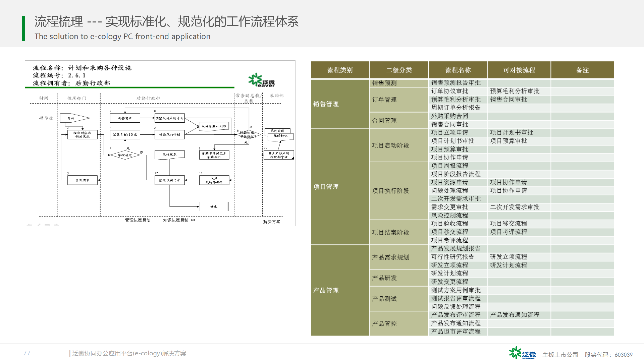Click the Weaver logo inside the flowchart image
The image size is (644, 362).
pos(261,80)
